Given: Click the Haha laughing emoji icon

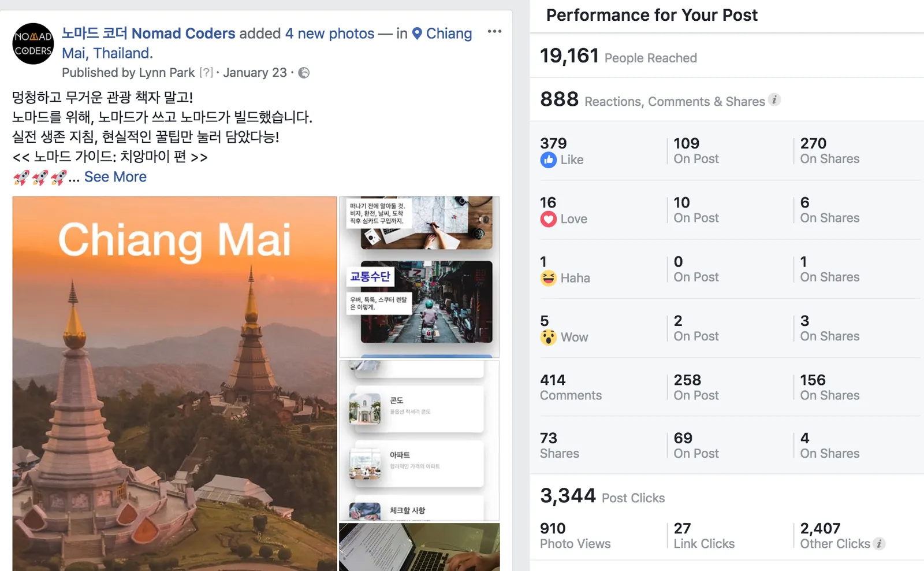Looking at the screenshot, I should [x=548, y=278].
